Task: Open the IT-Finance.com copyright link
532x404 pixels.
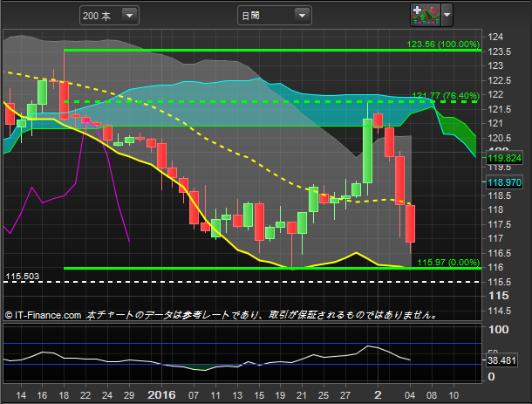Action: point(43,315)
